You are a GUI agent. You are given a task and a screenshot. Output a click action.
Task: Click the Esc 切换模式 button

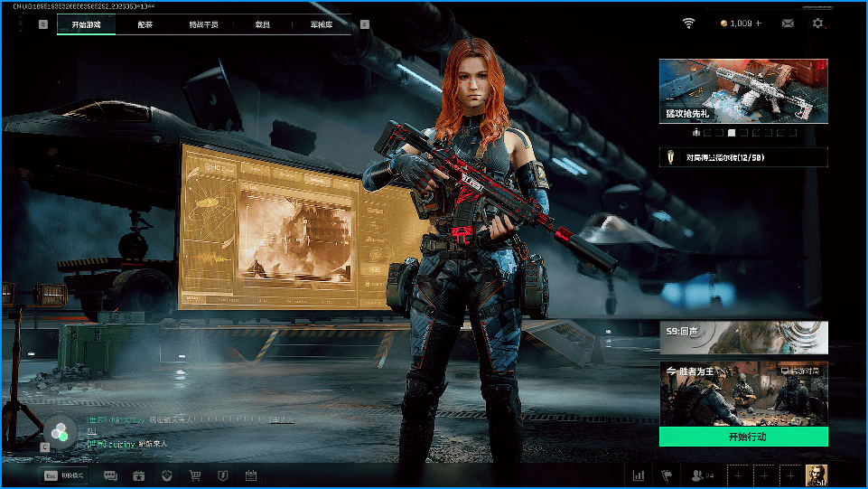(x=63, y=475)
